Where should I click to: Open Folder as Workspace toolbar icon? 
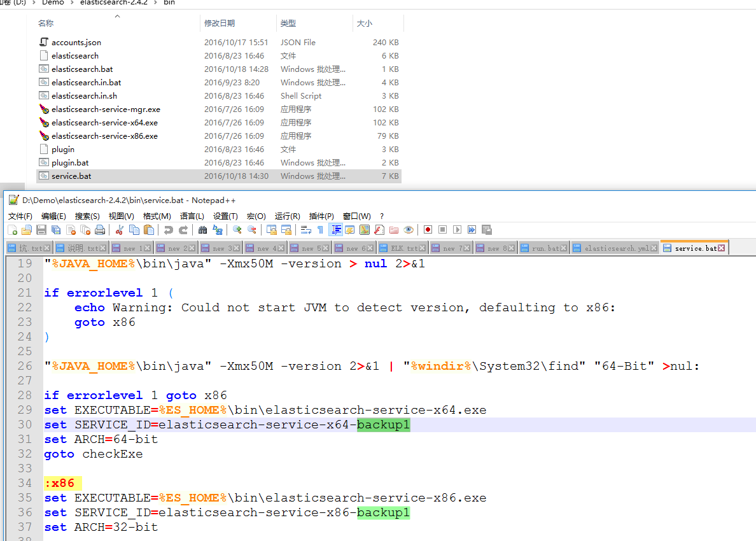coord(394,230)
